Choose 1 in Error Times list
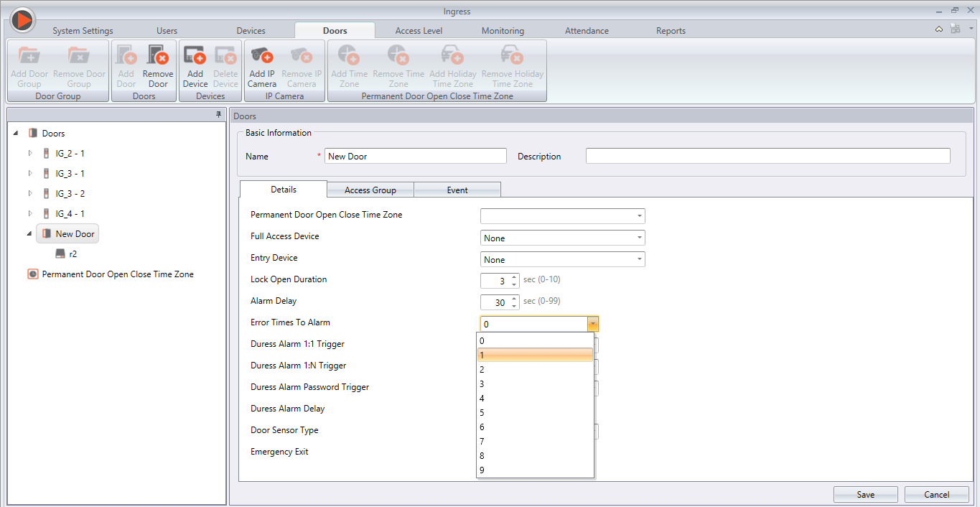 pyautogui.click(x=535, y=355)
